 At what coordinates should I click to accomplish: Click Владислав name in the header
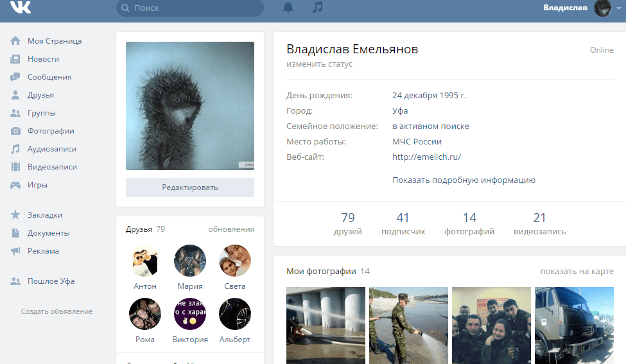(565, 8)
